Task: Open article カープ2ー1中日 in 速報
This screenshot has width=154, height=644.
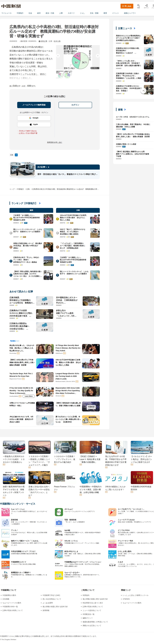Action: [x=132, y=117]
